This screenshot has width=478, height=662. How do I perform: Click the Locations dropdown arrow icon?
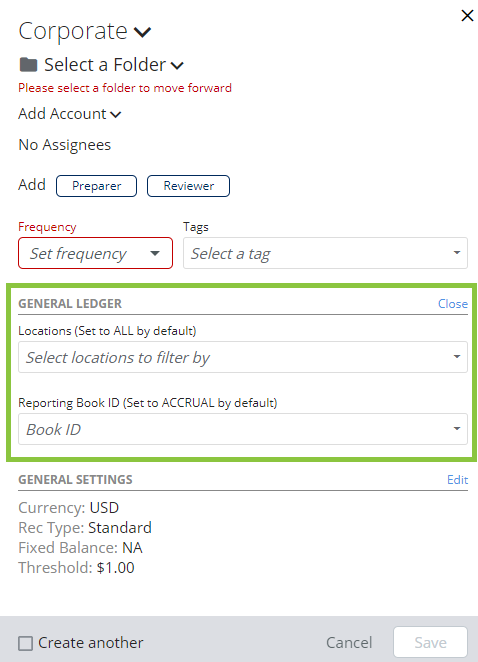[456, 357]
